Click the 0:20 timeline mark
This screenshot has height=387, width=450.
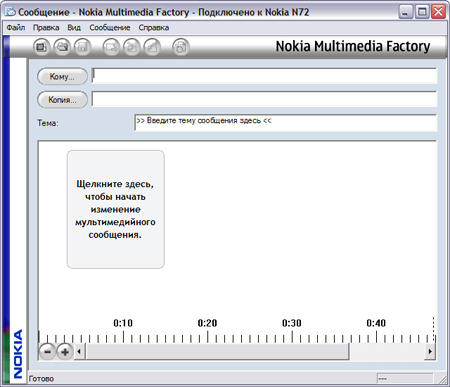tap(207, 323)
